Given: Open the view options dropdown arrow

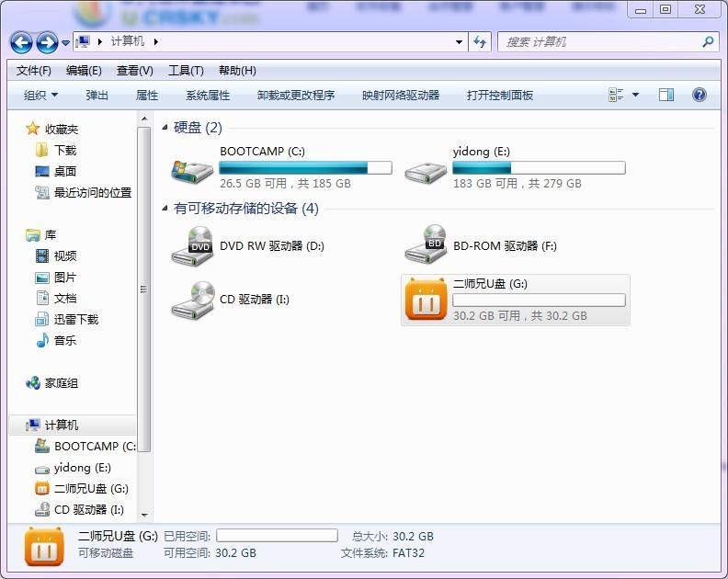Looking at the screenshot, I should pos(635,96).
